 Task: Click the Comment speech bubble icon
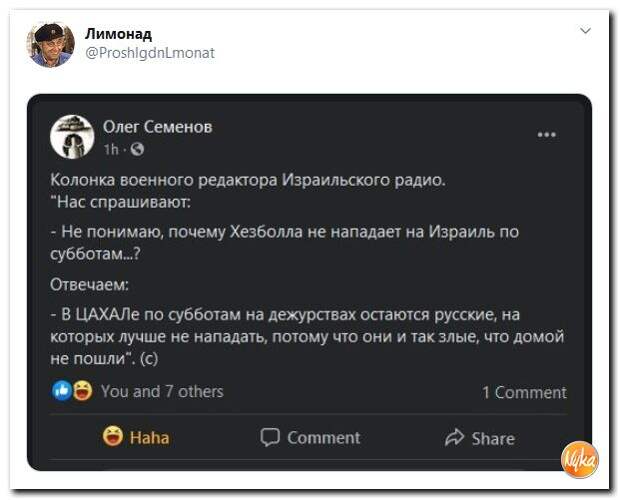270,437
